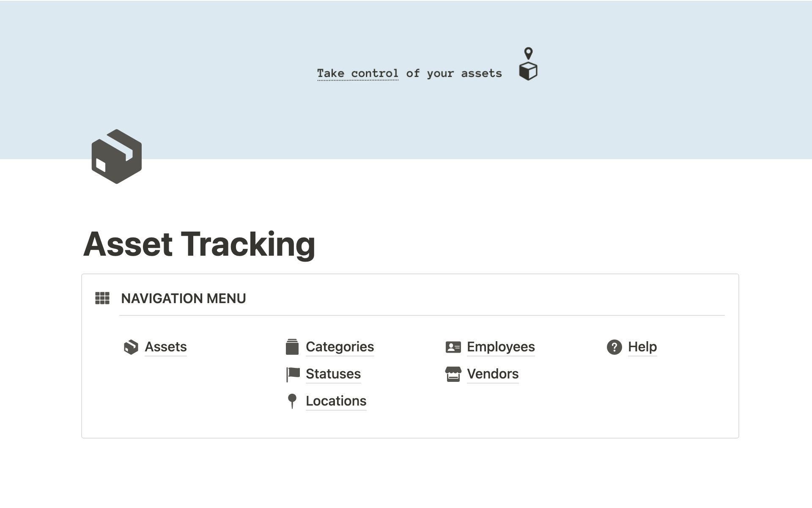
Task: Click the Asset Tracking page title
Action: 199,244
